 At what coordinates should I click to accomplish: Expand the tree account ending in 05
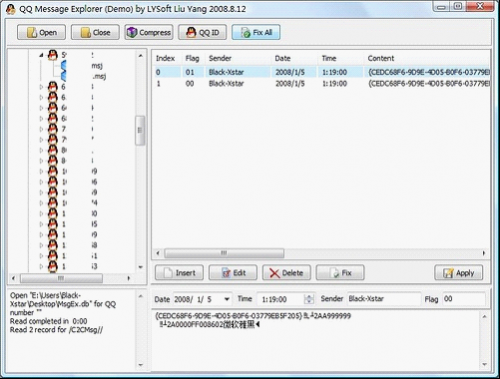pos(41,224)
